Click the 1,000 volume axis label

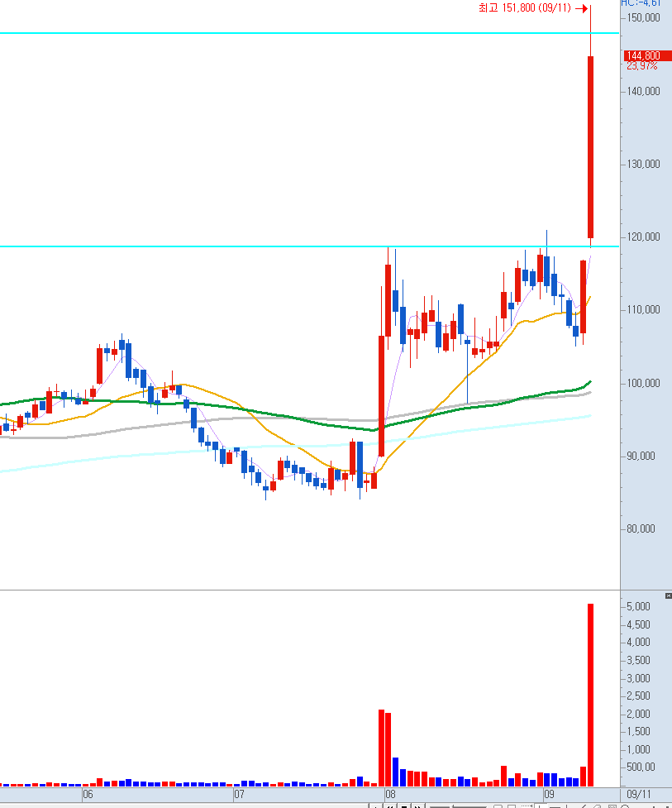click(x=639, y=749)
